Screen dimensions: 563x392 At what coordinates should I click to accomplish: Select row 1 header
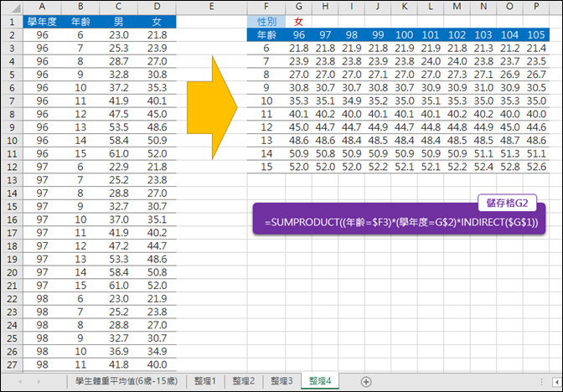(12, 22)
